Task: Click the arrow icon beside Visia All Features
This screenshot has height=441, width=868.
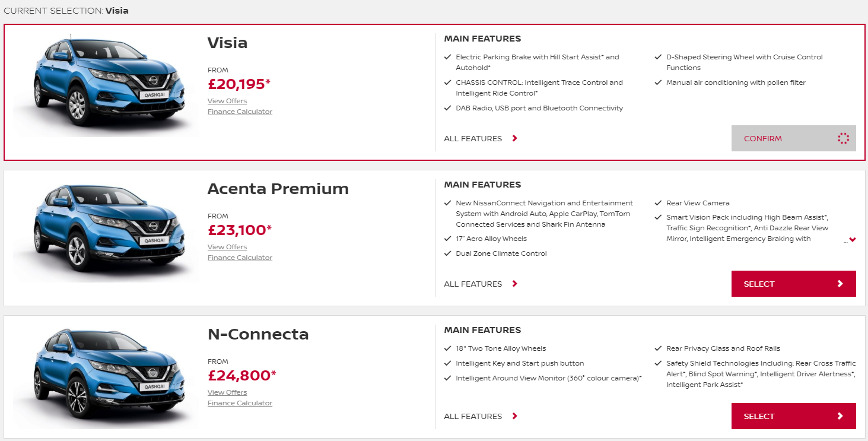Action: pos(515,138)
